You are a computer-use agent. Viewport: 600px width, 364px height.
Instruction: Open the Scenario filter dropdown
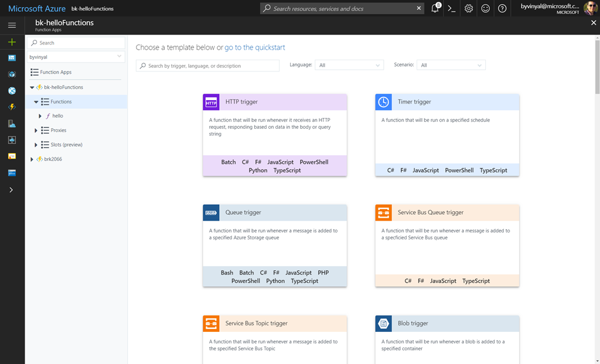(x=451, y=65)
